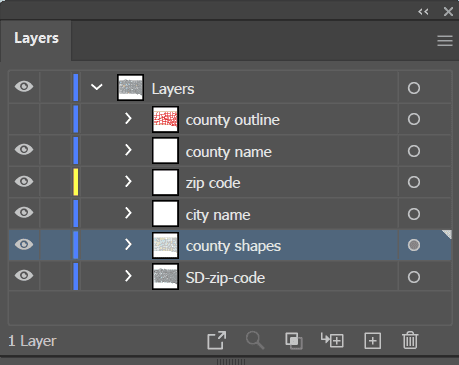Toggle lock column for county name layer
The image size is (459, 365).
(56, 150)
